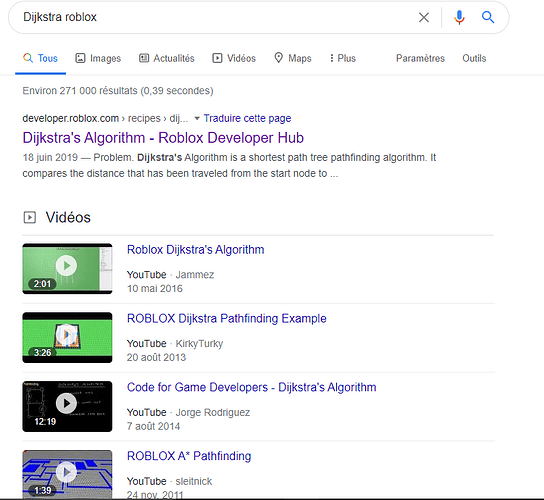Image resolution: width=544 pixels, height=500 pixels.
Task: Open the Outils search tools
Action: (x=474, y=58)
